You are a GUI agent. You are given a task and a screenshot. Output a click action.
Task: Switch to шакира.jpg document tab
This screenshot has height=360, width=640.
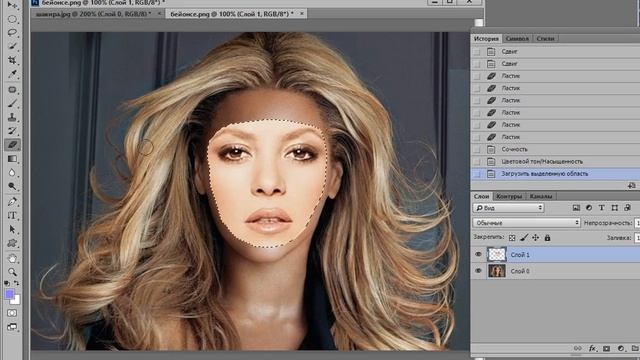click(x=93, y=14)
